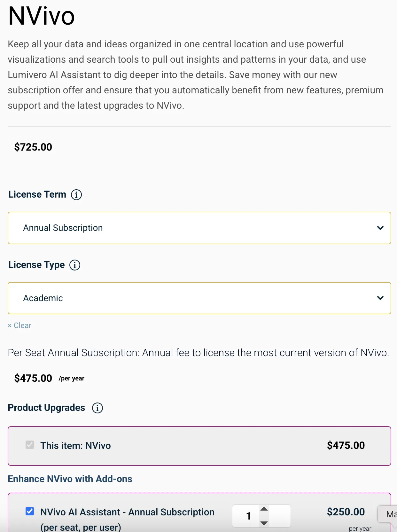Click the partially visible Ma button
This screenshot has width=397, height=532.
(x=388, y=514)
